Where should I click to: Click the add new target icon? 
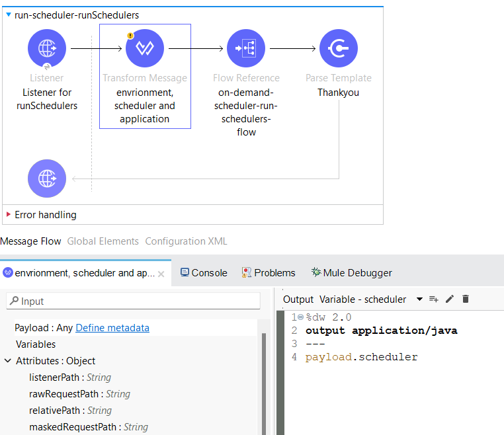[x=434, y=299]
